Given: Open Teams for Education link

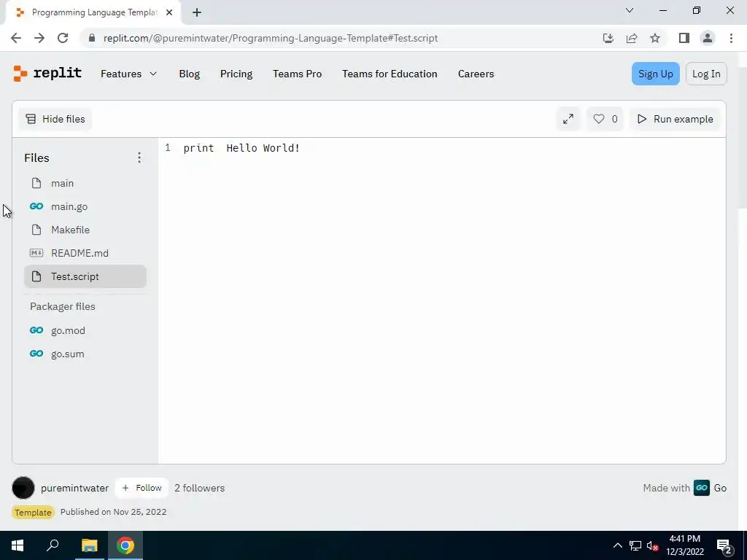Looking at the screenshot, I should (x=390, y=74).
